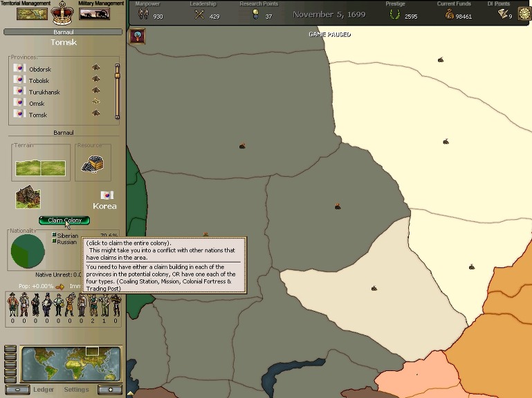This screenshot has height=398, width=532.
Task: Click the Research Points lightbulb icon
Action: (x=256, y=15)
